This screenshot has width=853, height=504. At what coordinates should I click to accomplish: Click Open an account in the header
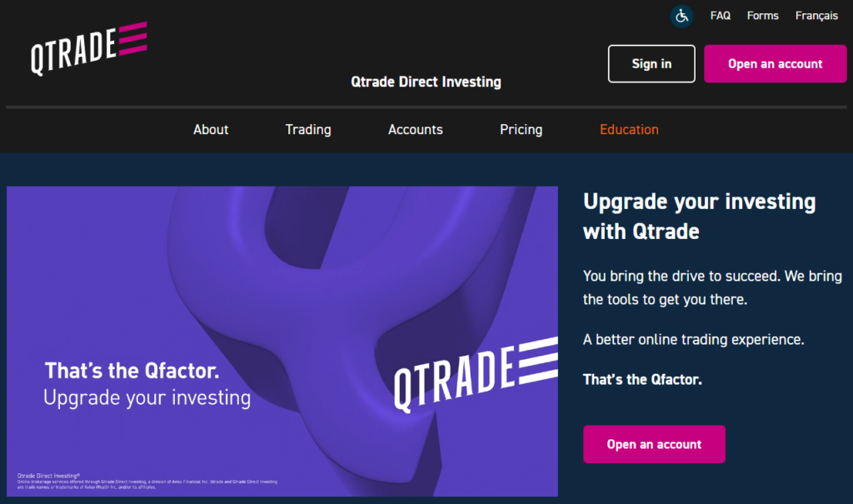click(x=775, y=63)
